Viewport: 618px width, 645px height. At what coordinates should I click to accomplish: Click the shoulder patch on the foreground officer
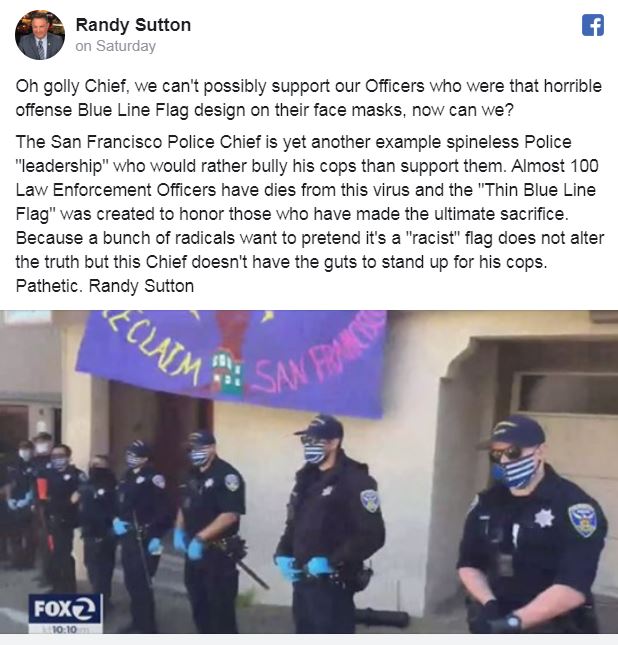click(x=583, y=520)
